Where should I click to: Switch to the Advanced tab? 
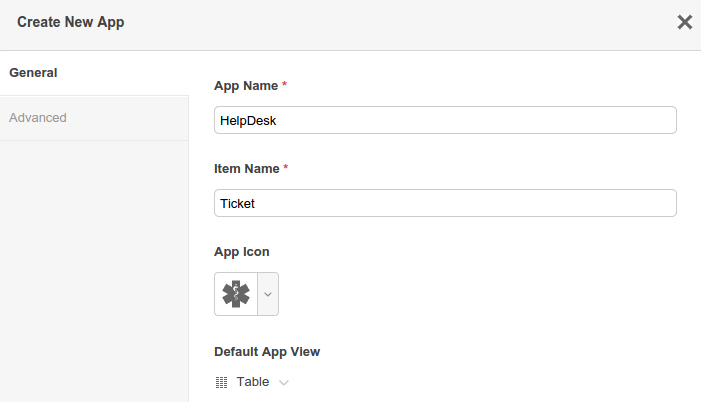[x=94, y=118]
